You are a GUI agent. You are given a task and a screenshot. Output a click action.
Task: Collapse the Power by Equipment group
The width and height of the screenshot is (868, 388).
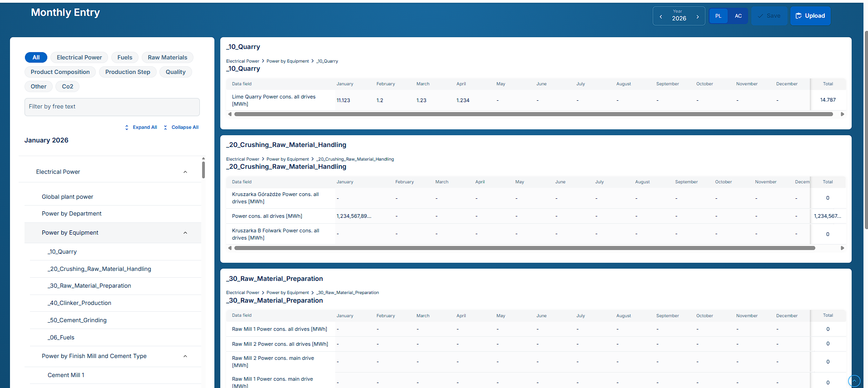click(185, 233)
